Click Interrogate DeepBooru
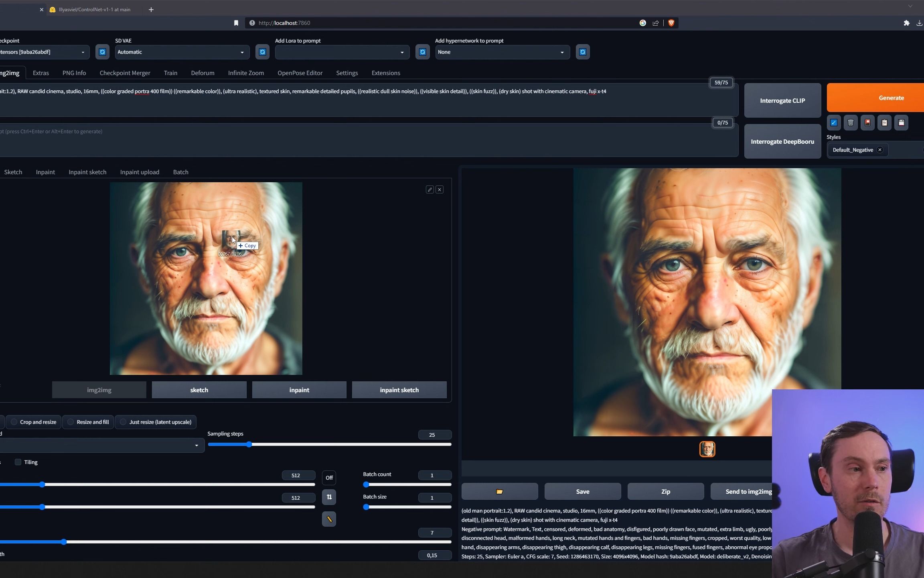924x578 pixels. (x=782, y=142)
